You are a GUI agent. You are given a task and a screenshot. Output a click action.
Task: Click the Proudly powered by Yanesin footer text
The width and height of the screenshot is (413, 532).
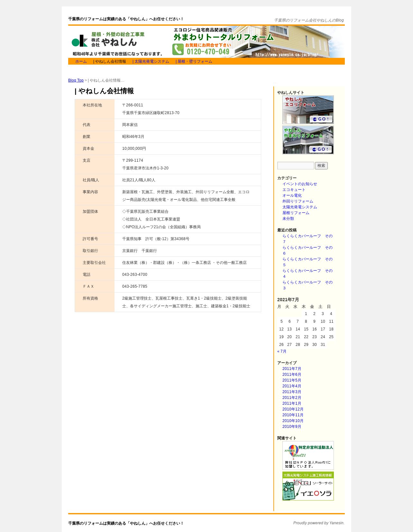tap(319, 523)
